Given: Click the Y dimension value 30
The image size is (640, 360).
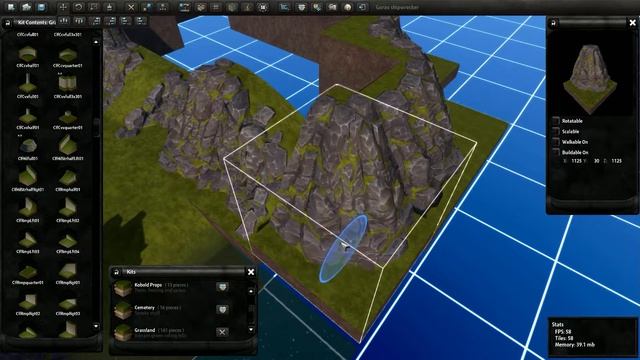Looking at the screenshot, I should pyautogui.click(x=596, y=161).
